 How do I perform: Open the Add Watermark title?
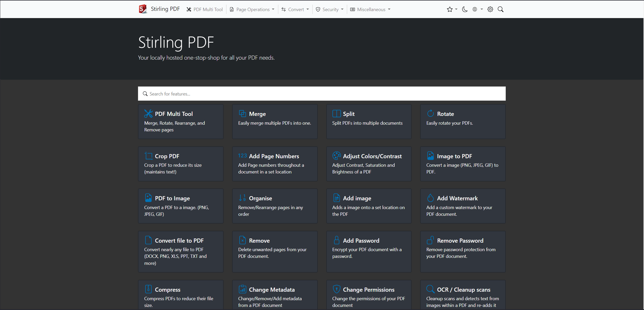point(457,198)
